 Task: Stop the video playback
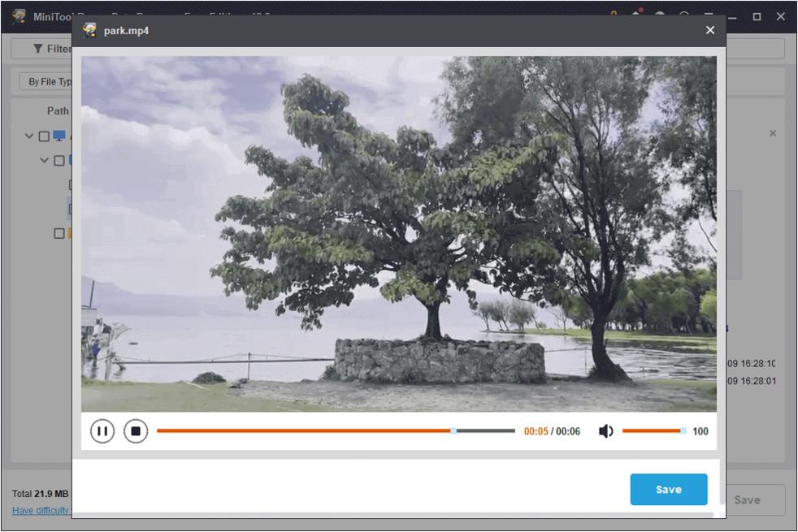pos(136,431)
